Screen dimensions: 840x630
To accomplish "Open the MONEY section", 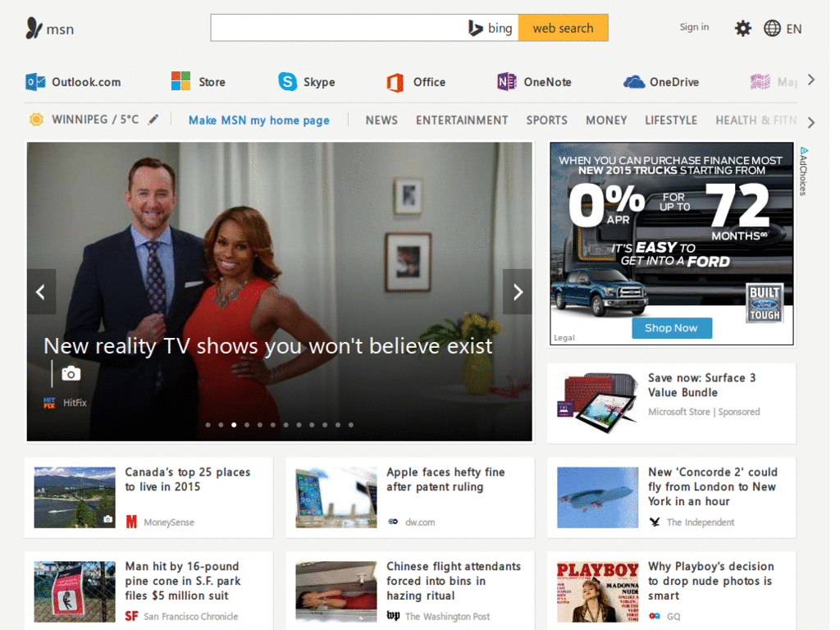I will 606,120.
